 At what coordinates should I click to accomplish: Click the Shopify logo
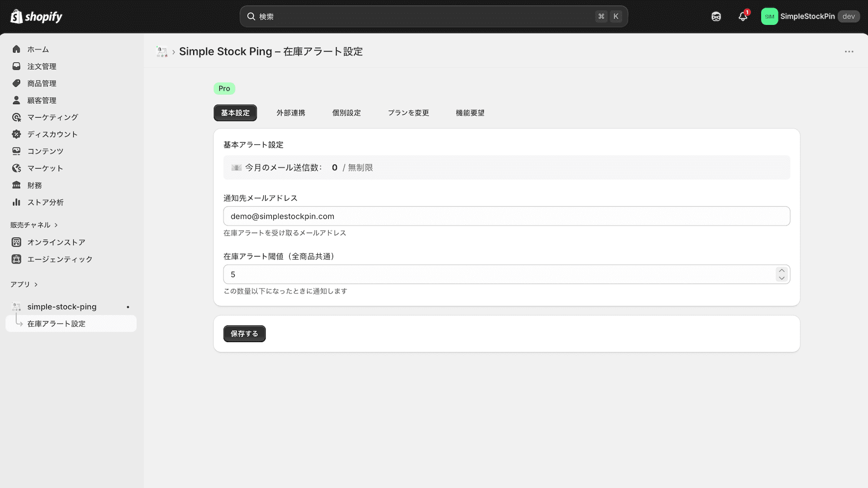point(36,16)
